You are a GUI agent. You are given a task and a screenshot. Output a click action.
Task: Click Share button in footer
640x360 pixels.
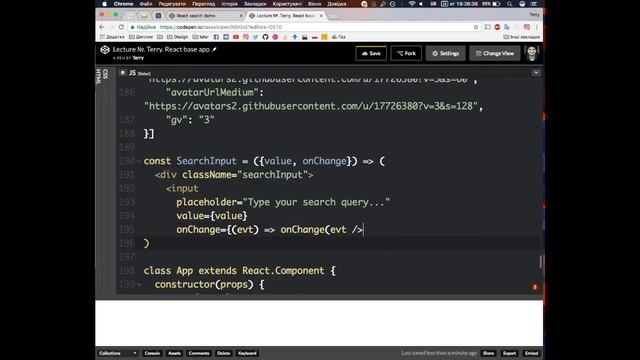(488, 353)
